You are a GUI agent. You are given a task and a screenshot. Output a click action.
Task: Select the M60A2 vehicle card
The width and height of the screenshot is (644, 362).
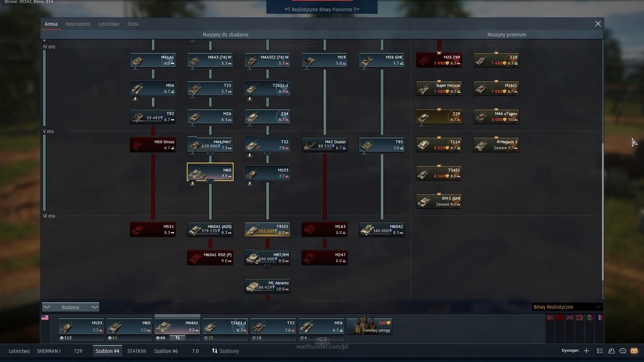click(382, 229)
